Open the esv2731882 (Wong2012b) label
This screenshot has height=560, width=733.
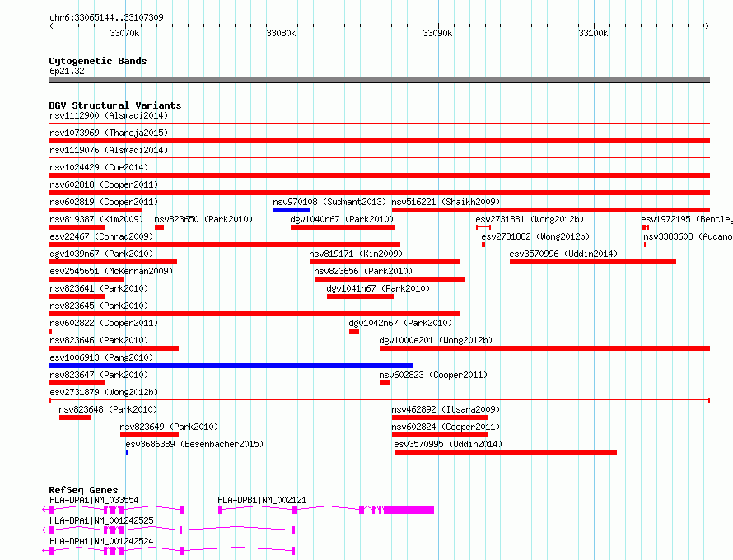click(535, 236)
